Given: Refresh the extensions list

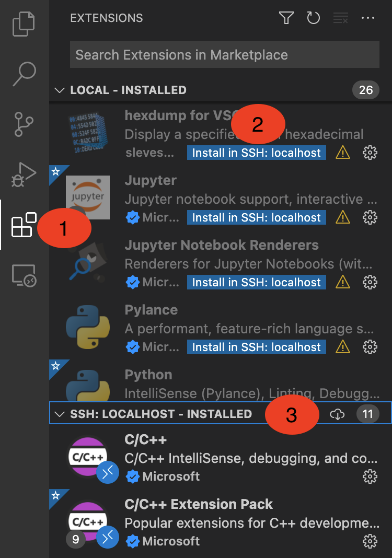Looking at the screenshot, I should [x=313, y=18].
